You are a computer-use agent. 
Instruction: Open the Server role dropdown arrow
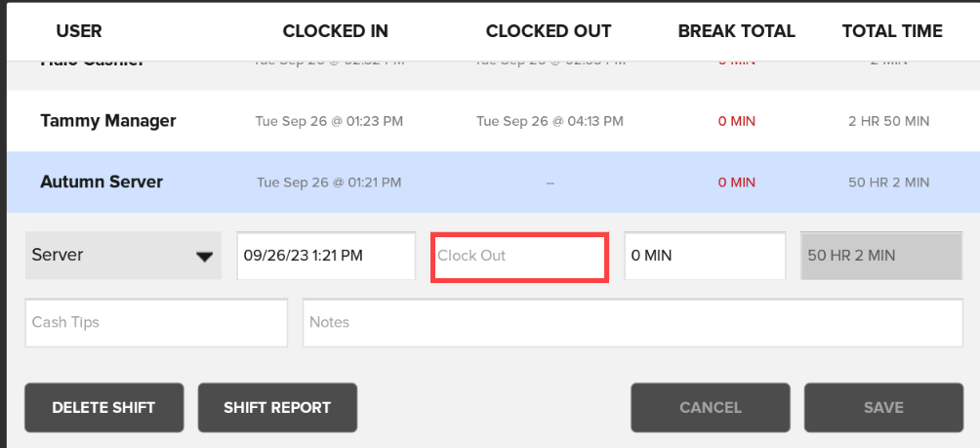click(x=204, y=257)
